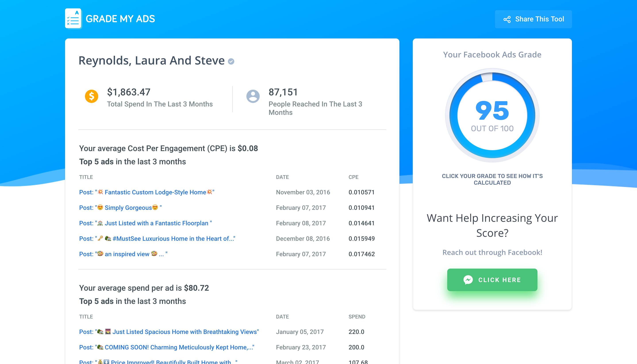Click the Messenger icon on the green button

(x=468, y=280)
